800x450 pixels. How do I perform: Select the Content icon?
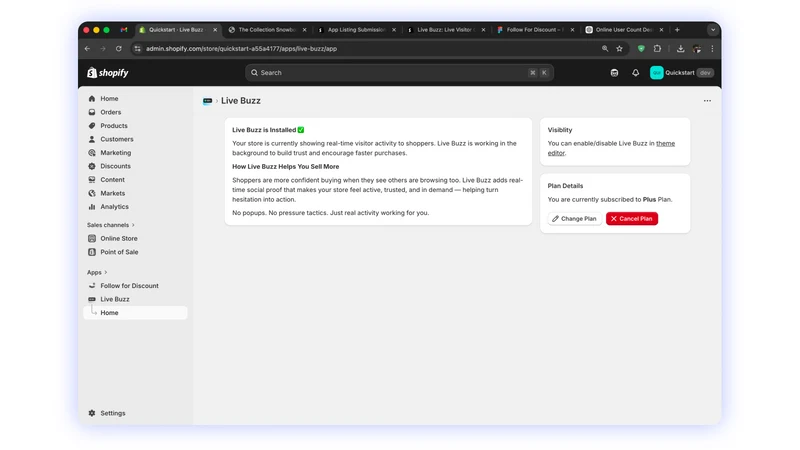[x=92, y=180]
